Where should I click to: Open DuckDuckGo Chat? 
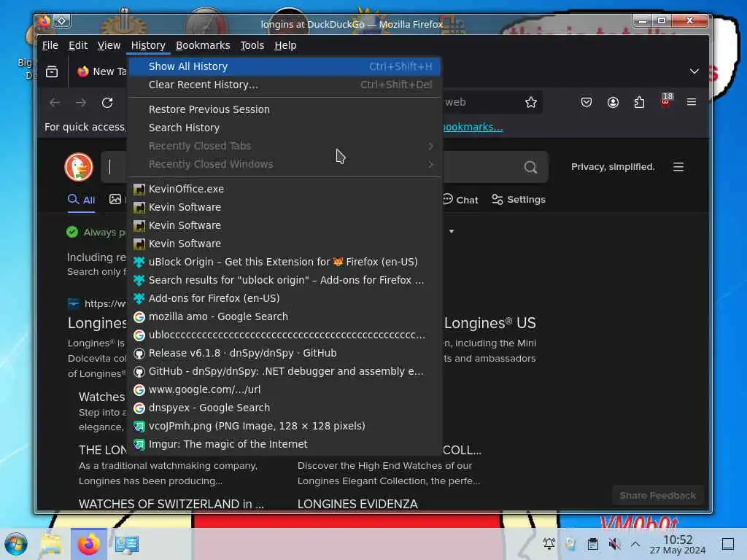click(x=460, y=200)
